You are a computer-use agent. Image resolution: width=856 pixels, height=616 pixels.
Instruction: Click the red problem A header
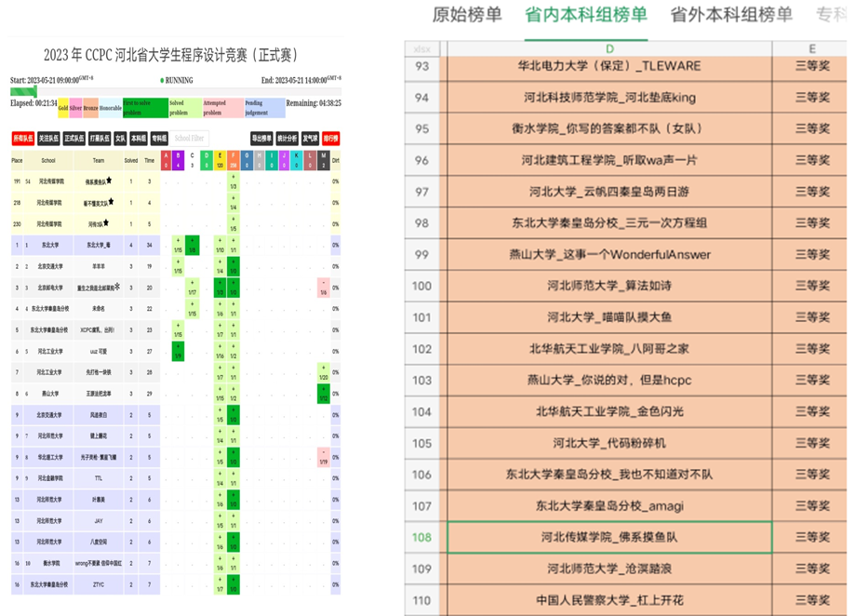point(166,161)
